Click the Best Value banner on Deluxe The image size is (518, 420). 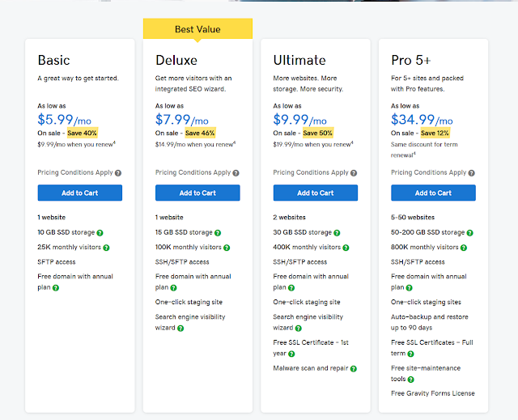pos(197,29)
